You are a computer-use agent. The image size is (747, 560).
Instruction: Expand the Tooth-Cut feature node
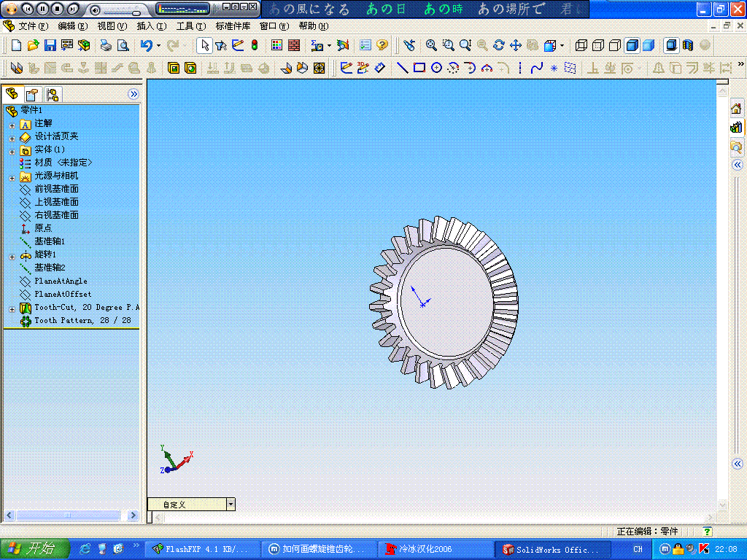coord(12,309)
